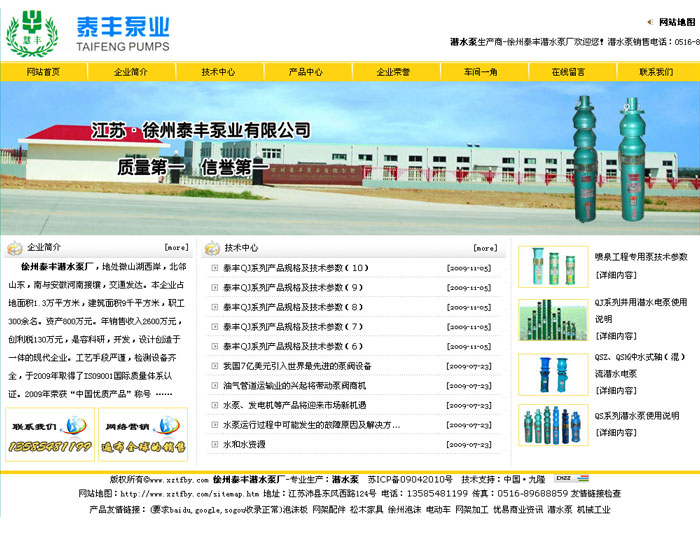Open 泡沫板 friendly link in footer
Screen dimensions: 700x560
(295, 510)
